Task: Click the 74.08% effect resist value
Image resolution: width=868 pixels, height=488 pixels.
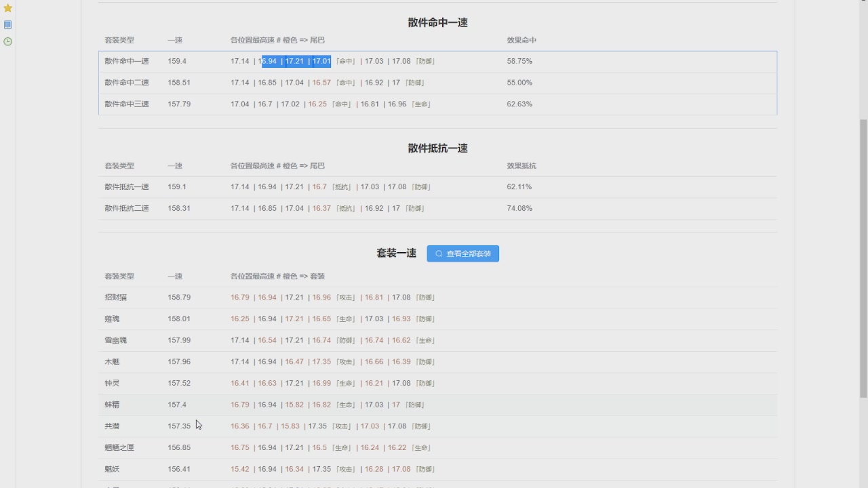Action: coord(519,208)
